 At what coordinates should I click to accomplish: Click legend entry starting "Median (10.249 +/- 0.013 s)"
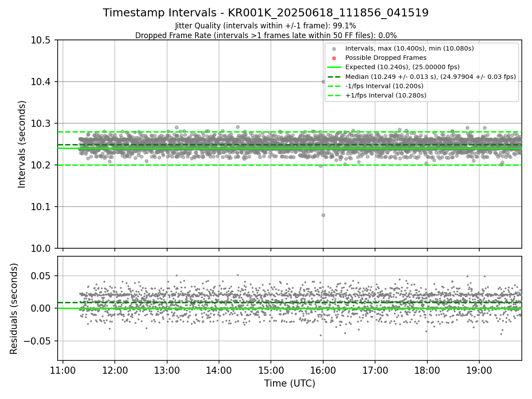click(430, 77)
